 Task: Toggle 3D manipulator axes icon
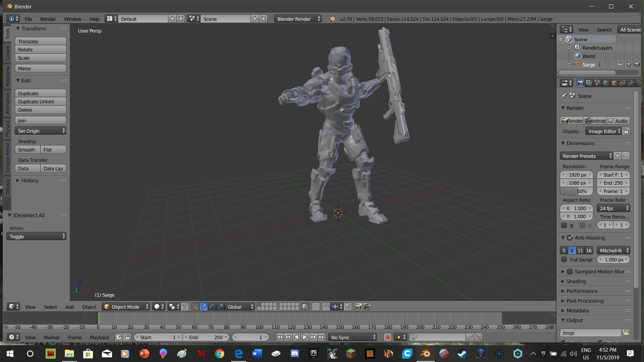[x=195, y=307]
